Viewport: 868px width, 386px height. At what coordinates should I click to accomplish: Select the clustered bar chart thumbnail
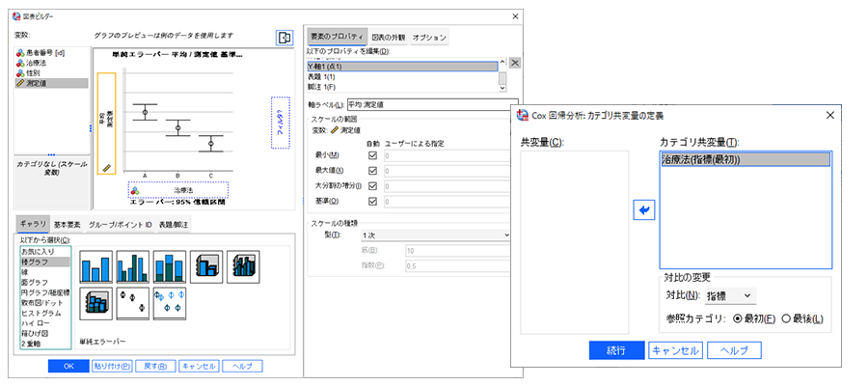133,267
